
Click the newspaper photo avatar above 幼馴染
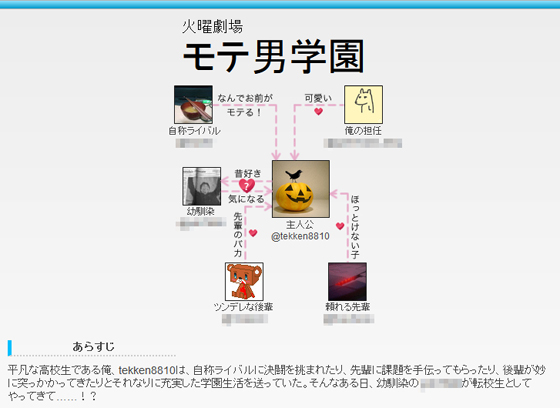click(x=201, y=186)
